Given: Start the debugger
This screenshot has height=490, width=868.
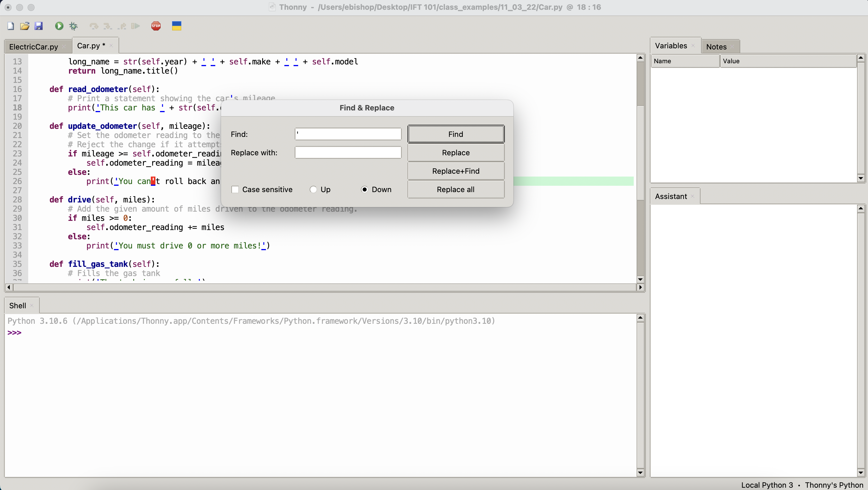Looking at the screenshot, I should click(x=73, y=26).
